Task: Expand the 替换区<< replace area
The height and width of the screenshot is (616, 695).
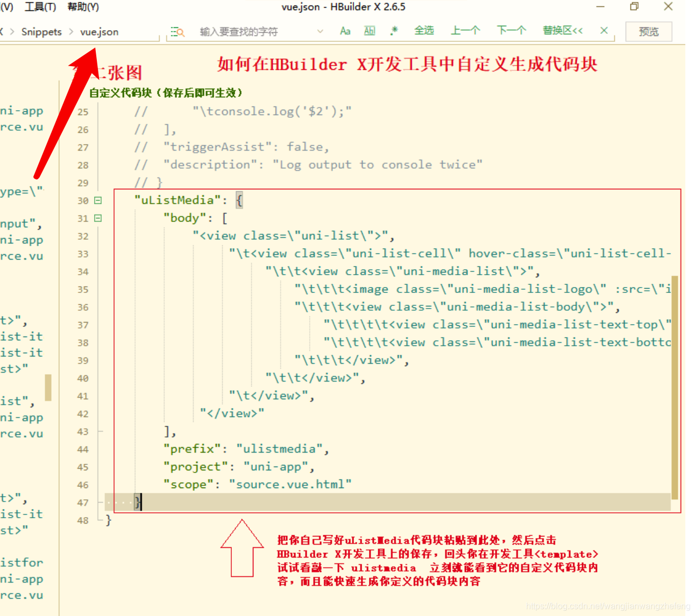Action: 563,31
